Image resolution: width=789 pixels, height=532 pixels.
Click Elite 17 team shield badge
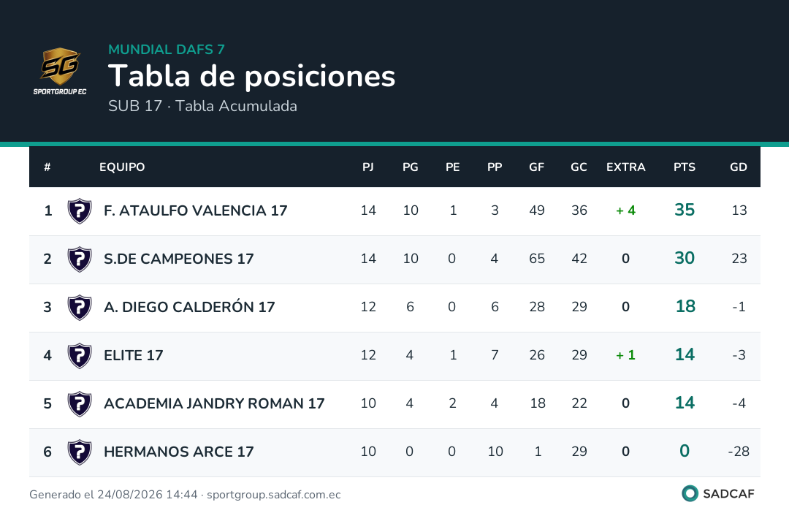coord(80,356)
